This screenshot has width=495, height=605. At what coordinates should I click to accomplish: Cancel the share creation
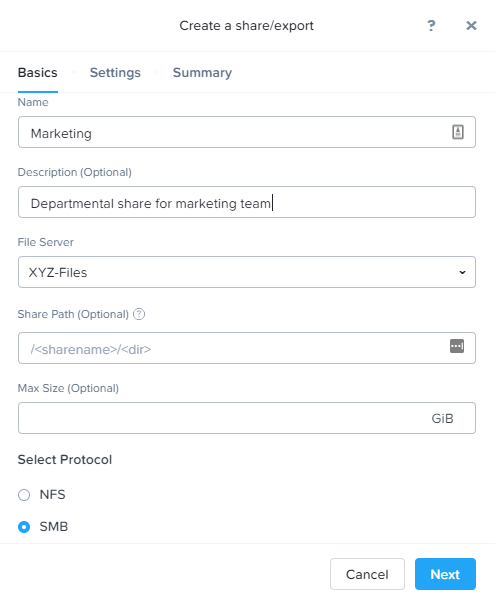(367, 574)
